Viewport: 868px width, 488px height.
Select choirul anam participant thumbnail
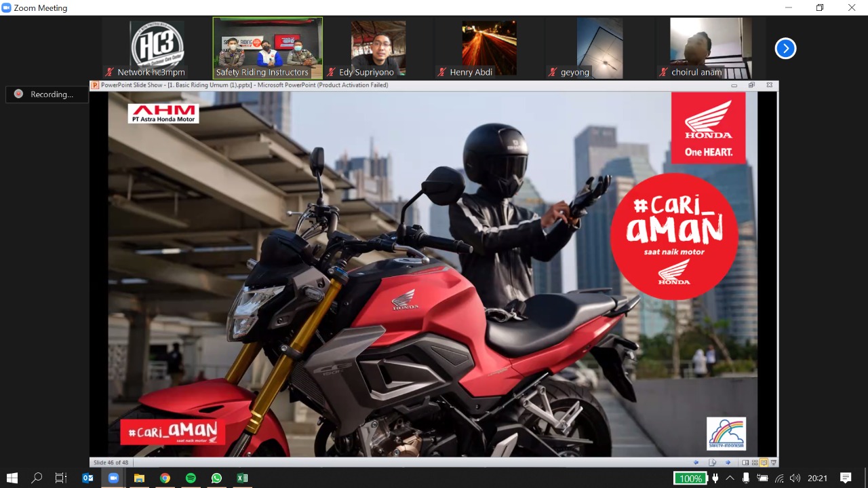pos(710,48)
